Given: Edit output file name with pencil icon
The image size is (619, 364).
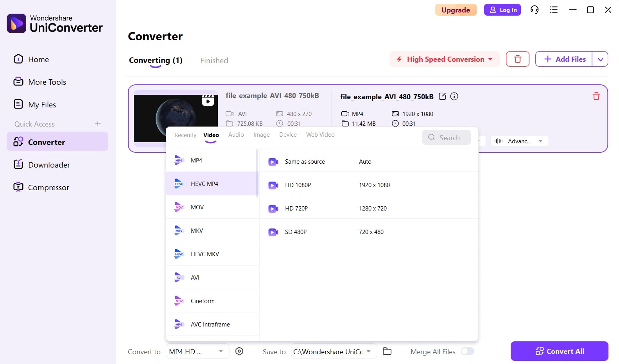Looking at the screenshot, I should [x=442, y=96].
